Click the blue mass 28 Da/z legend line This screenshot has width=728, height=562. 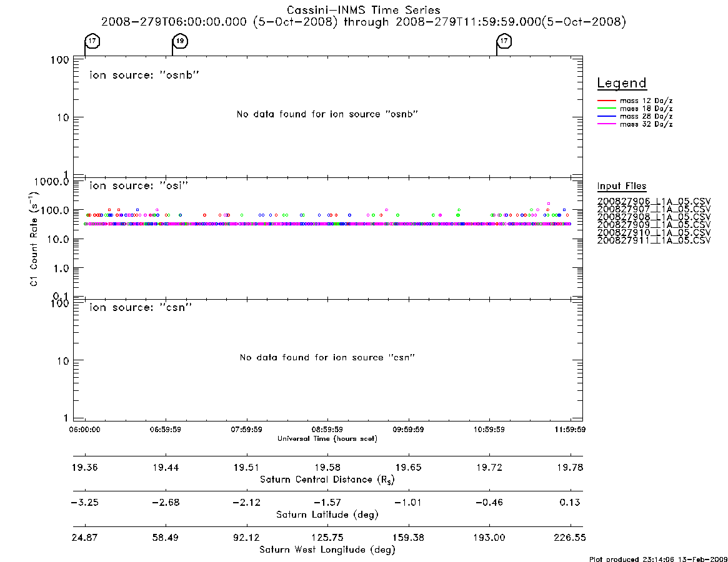[x=606, y=116]
